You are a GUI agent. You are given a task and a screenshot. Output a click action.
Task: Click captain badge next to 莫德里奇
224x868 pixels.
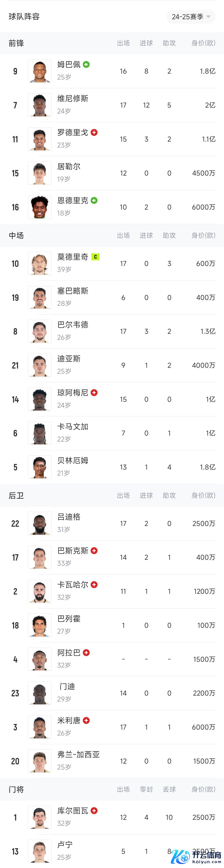click(x=95, y=257)
